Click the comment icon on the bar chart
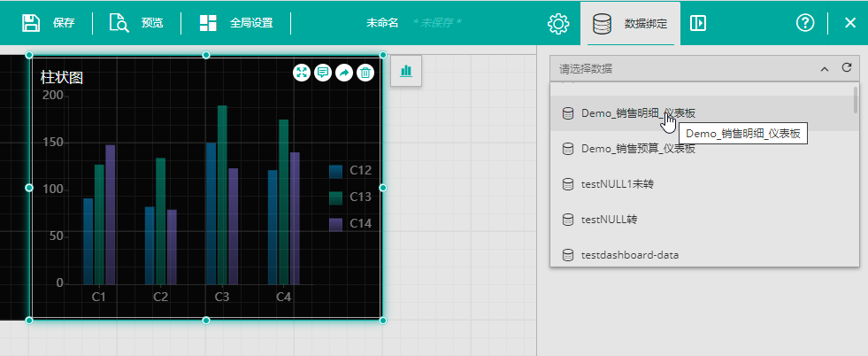Screen dimensions: 868x356 (323, 72)
